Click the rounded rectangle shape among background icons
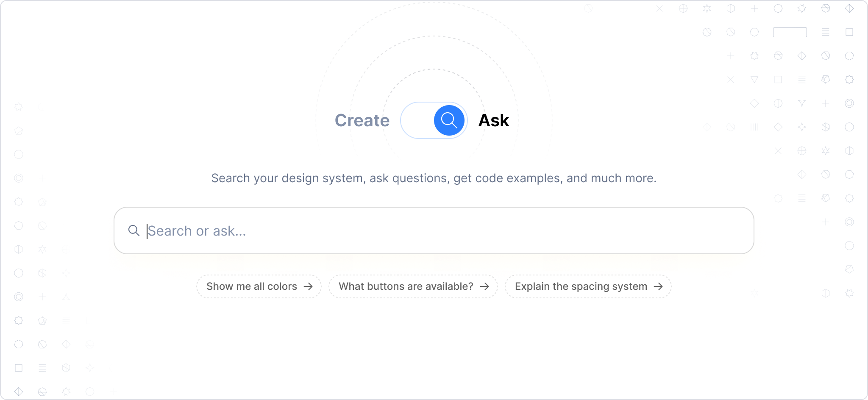868x400 pixels. tap(790, 32)
